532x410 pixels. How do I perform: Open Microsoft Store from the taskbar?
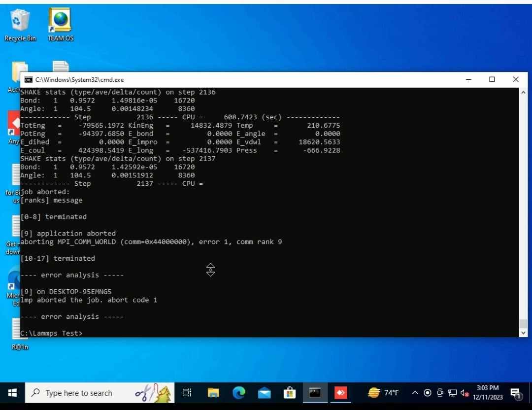[290, 393]
